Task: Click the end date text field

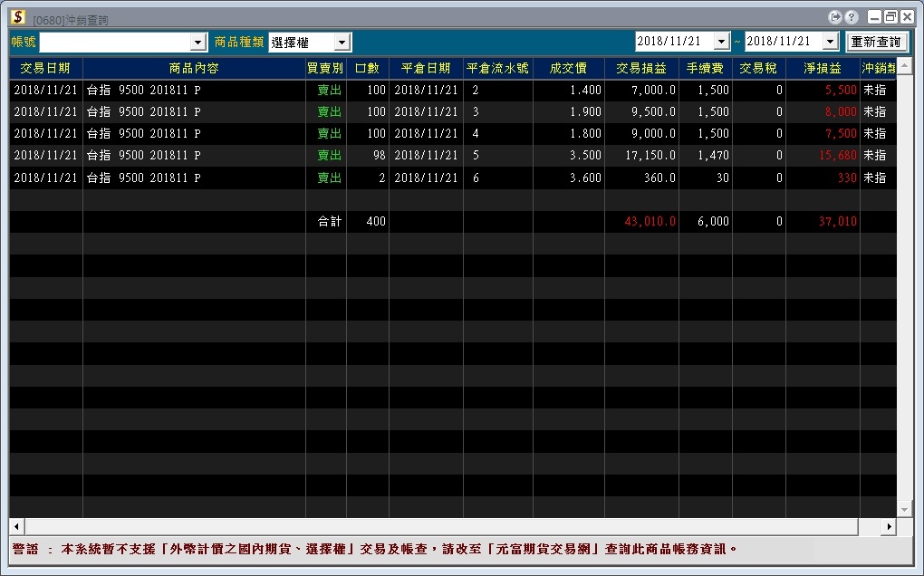Action: [x=784, y=42]
